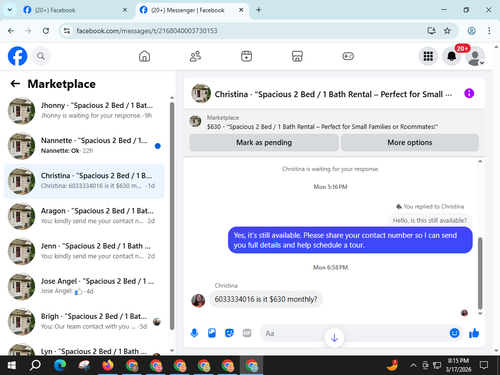
Task: Click the Facebook search magnifier icon
Action: point(41,56)
